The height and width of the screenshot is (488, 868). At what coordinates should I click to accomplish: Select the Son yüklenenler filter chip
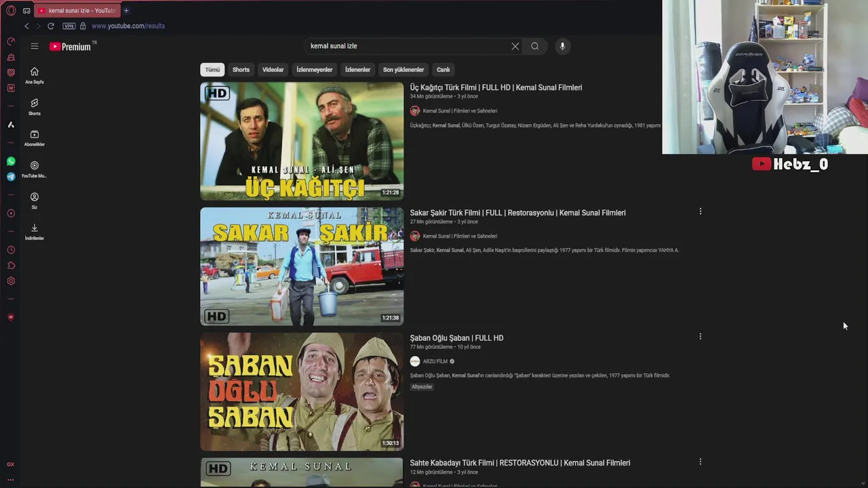click(x=403, y=70)
